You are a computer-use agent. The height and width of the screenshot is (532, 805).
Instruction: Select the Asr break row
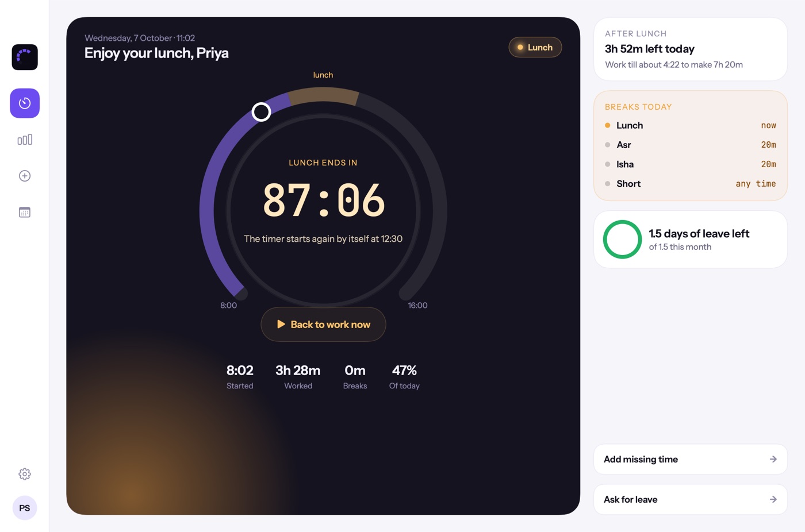(x=691, y=145)
